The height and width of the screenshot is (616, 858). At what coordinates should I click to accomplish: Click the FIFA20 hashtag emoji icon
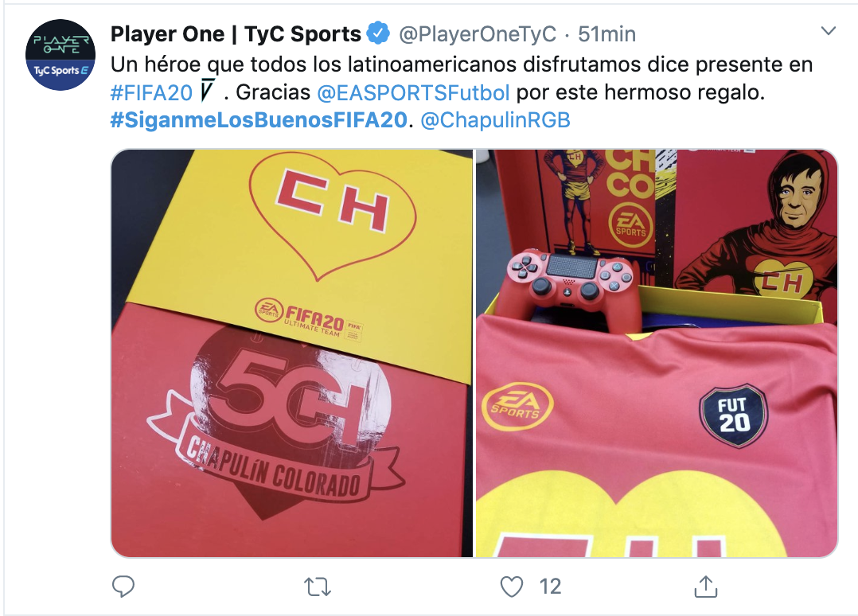206,92
